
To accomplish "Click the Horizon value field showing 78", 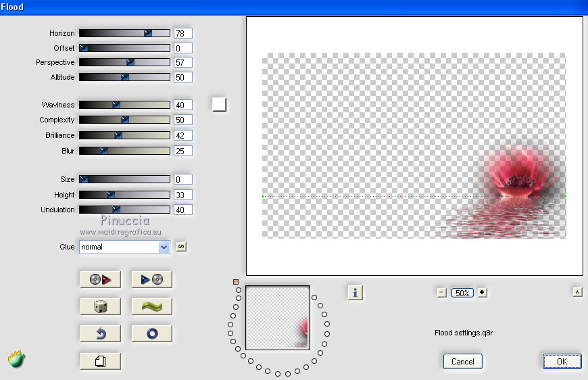I will click(x=183, y=33).
